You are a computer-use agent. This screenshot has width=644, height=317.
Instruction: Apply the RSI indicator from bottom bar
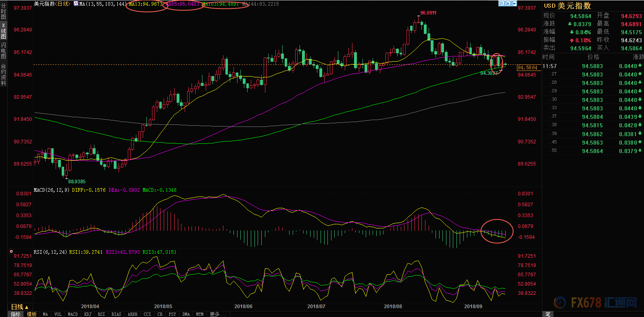[x=101, y=314]
